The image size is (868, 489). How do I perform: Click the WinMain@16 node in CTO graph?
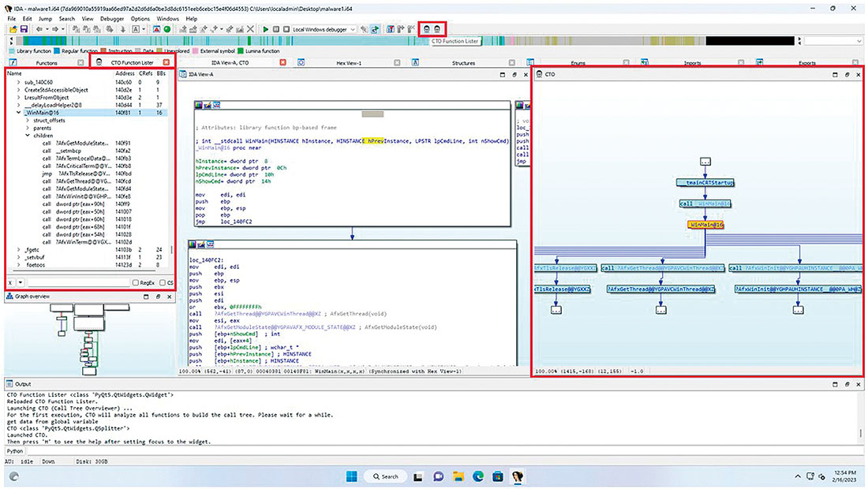coord(705,225)
